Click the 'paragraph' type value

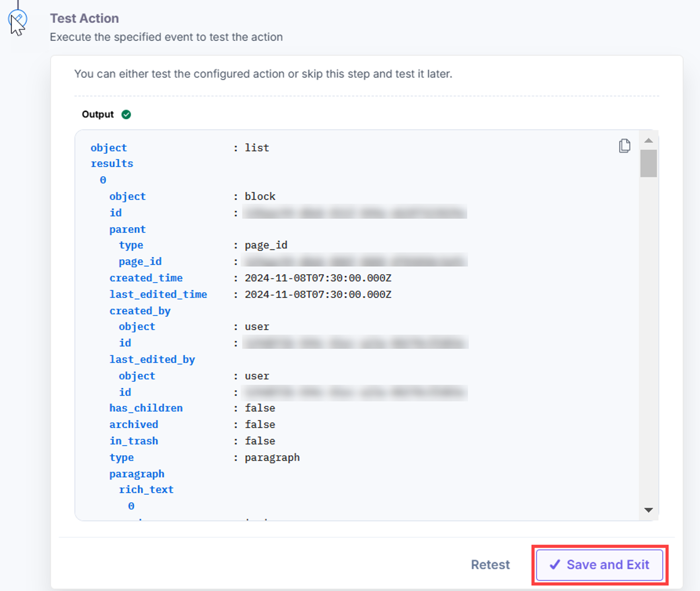coord(272,457)
